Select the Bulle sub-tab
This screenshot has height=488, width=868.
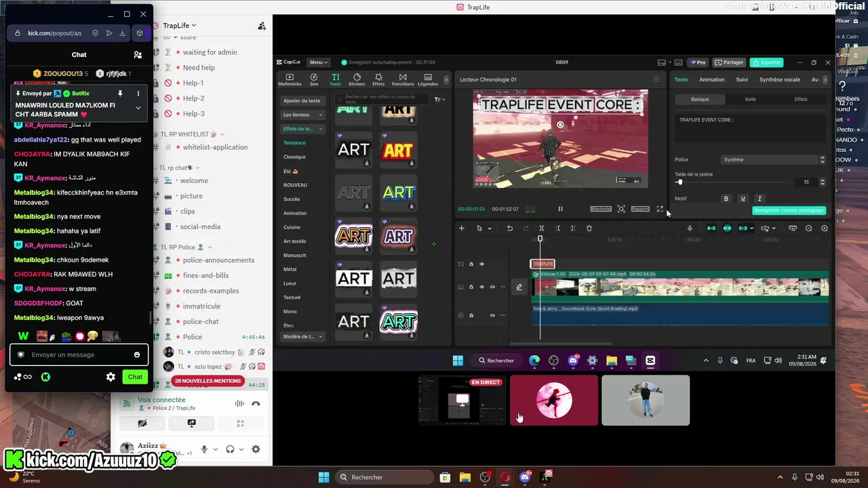tap(751, 99)
